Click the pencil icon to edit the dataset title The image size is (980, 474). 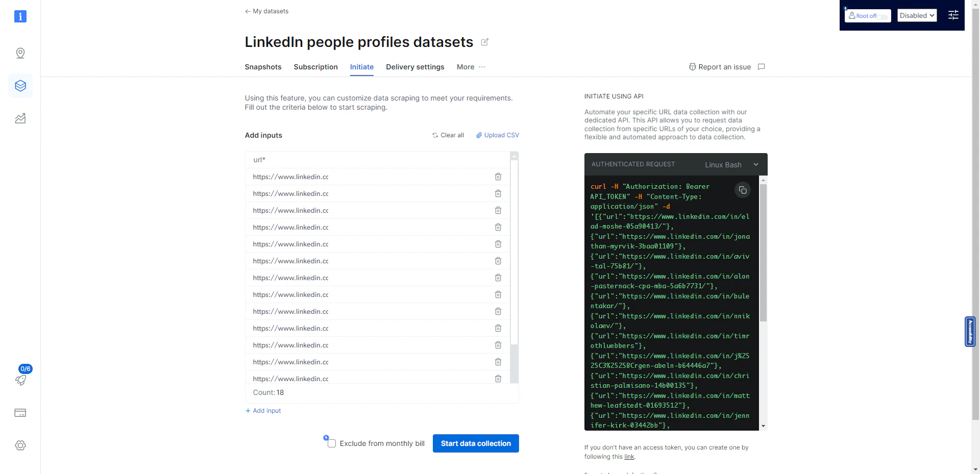click(x=485, y=42)
